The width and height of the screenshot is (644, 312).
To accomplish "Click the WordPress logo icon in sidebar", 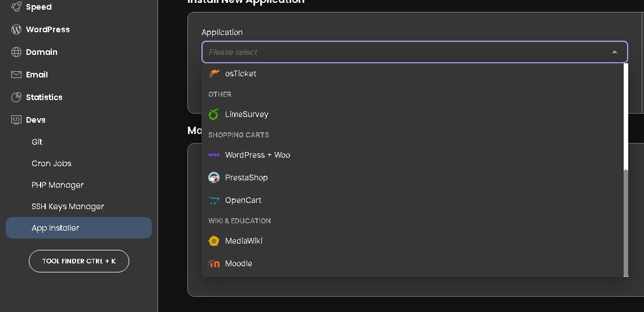I will 16,29.
